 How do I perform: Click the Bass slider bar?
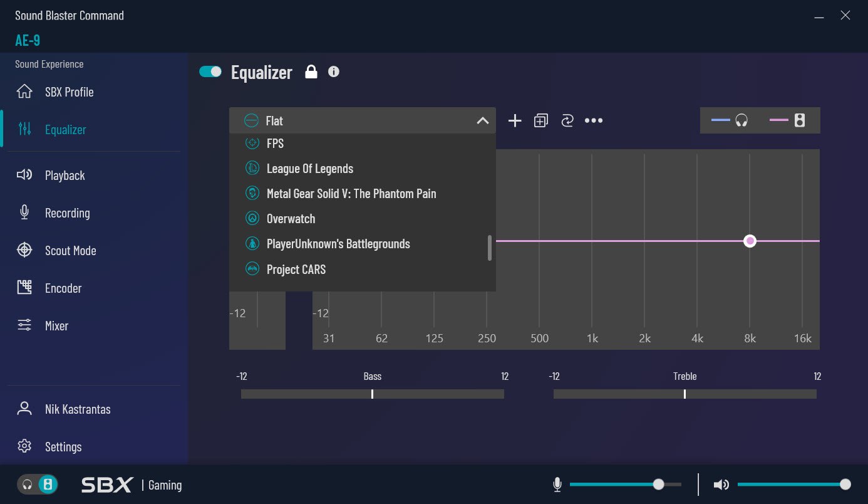(x=373, y=394)
